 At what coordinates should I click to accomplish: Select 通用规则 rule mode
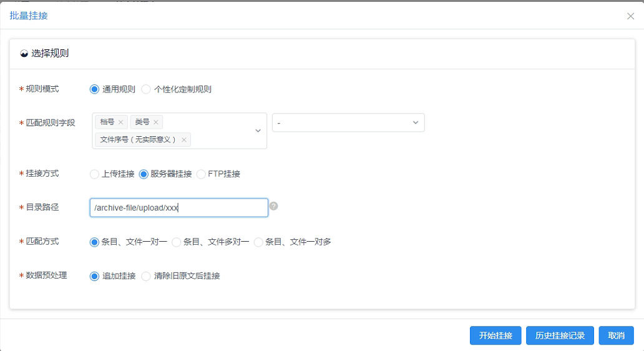pyautogui.click(x=95, y=89)
